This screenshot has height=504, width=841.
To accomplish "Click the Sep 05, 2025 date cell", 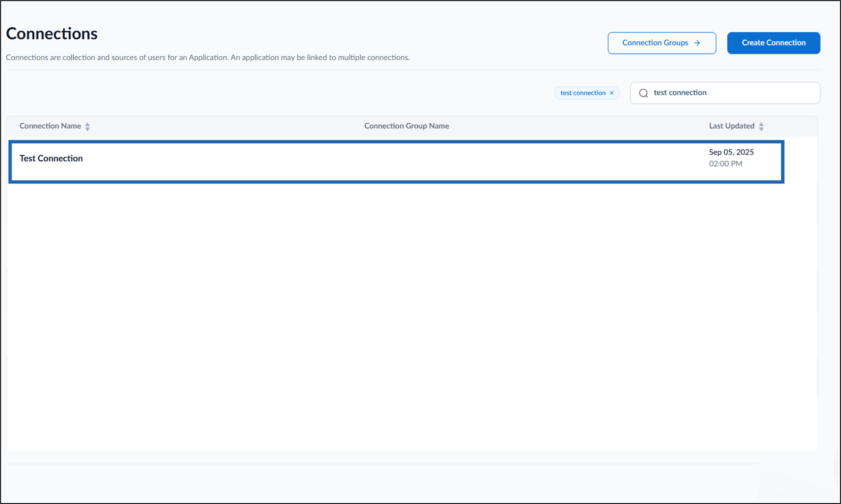I will pos(731,152).
